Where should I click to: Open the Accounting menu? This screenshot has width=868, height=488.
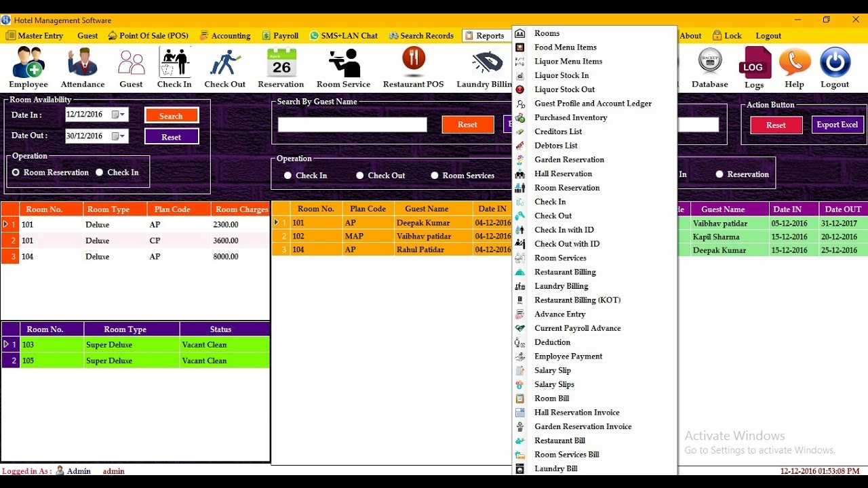tap(224, 36)
